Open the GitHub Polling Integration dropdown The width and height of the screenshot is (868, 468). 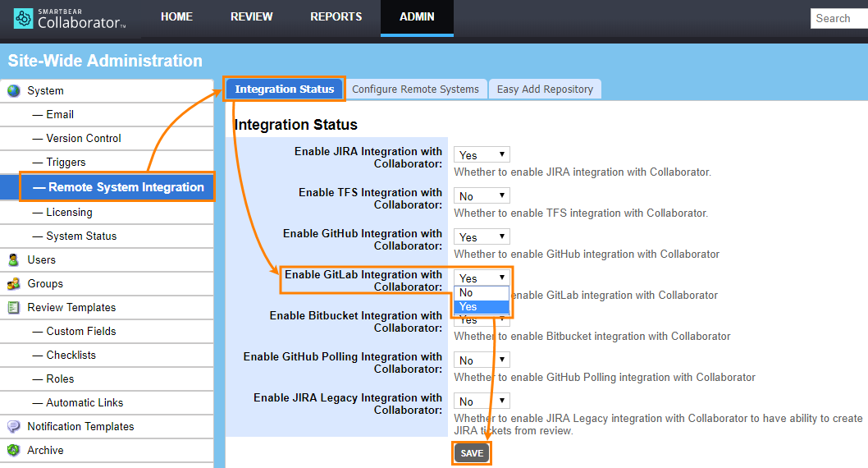pos(482,360)
